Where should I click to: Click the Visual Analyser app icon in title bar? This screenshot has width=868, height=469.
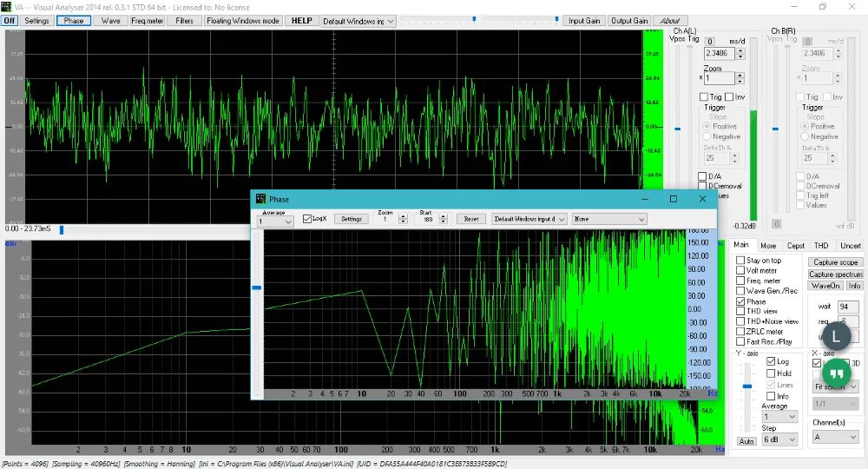click(x=5, y=7)
